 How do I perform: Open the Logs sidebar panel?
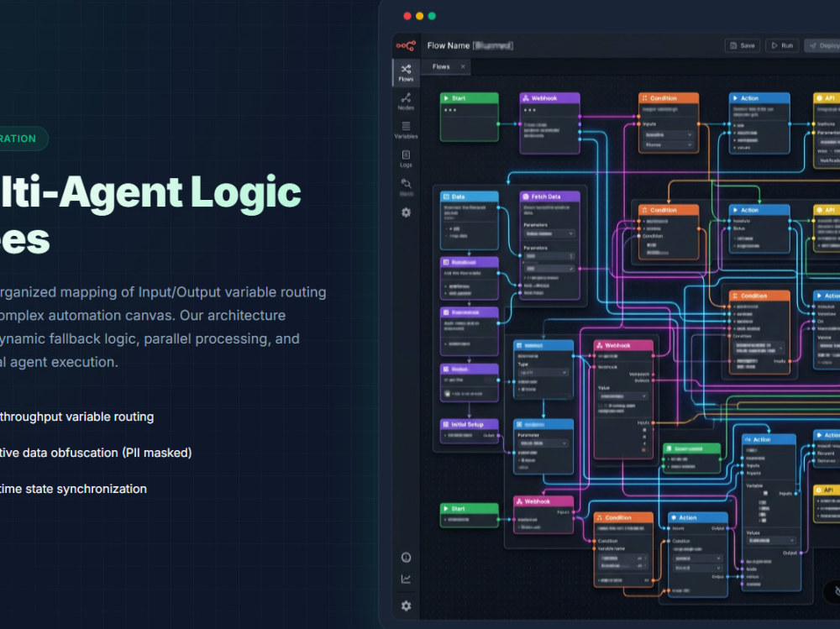406,159
